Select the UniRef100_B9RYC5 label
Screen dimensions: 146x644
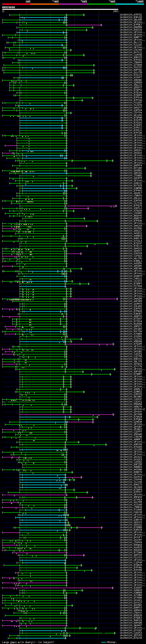(131, 58)
